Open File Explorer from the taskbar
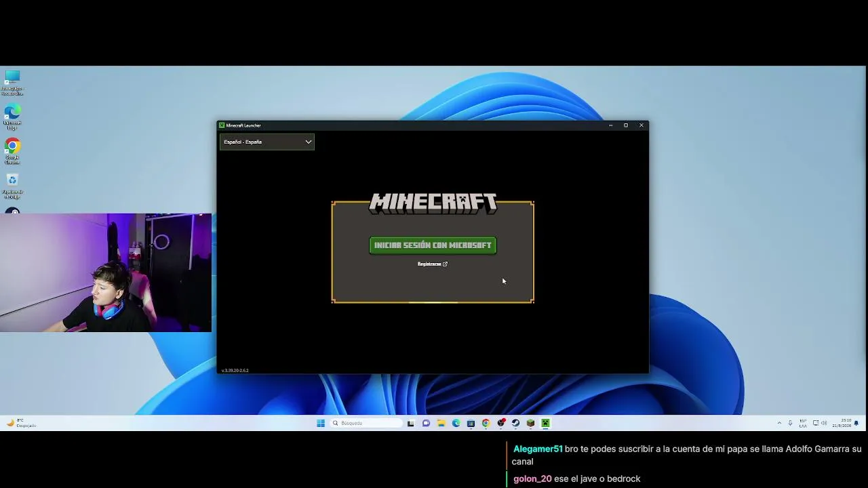This screenshot has width=868, height=488. (x=441, y=423)
